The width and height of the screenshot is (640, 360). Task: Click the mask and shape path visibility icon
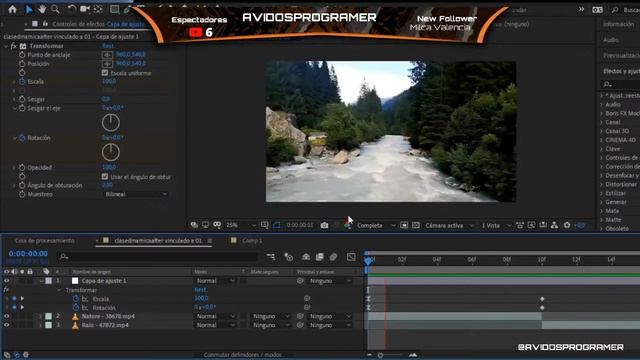tap(276, 225)
